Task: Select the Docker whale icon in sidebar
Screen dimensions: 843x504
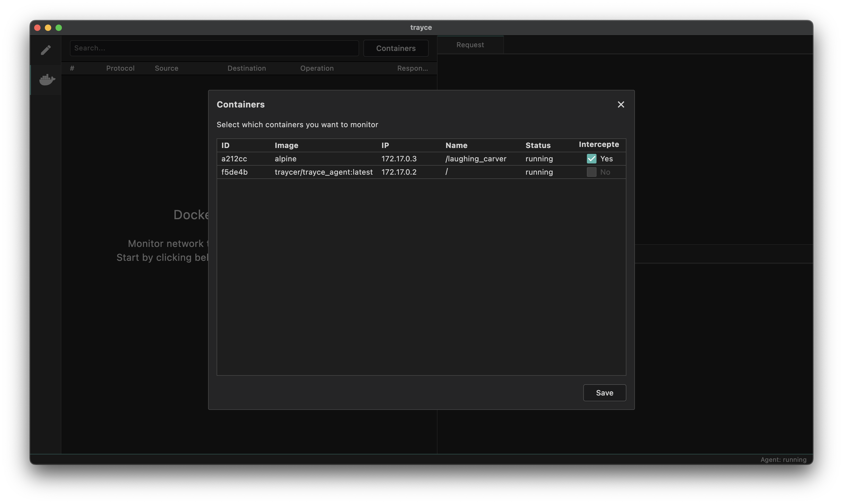Action: [47, 80]
